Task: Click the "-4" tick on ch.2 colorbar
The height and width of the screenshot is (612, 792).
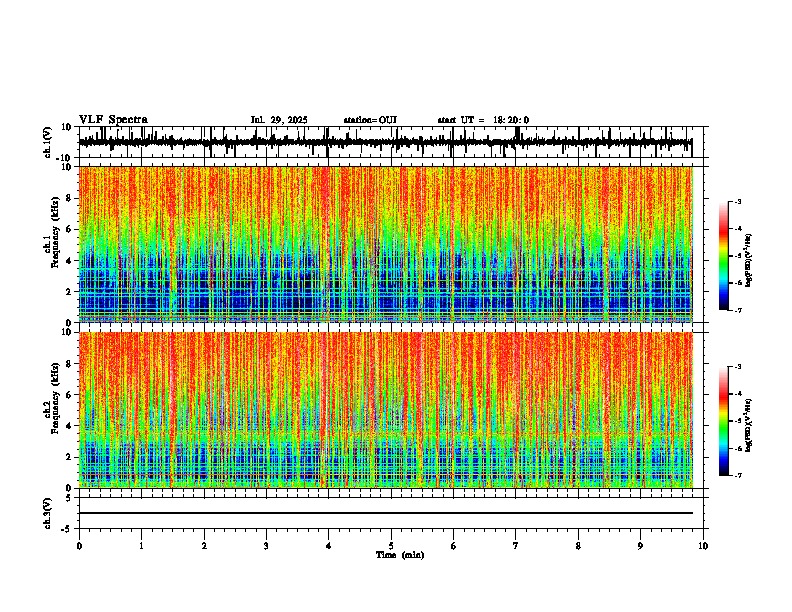Action: 738,393
